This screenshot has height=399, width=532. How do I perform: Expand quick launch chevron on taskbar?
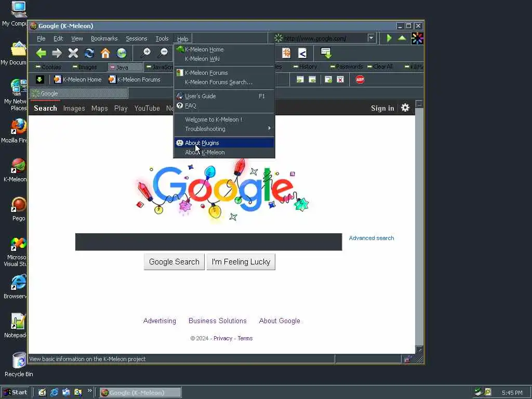(x=89, y=391)
